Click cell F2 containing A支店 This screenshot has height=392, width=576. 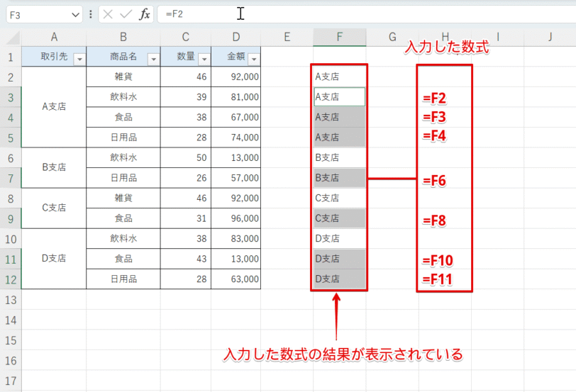pos(340,77)
